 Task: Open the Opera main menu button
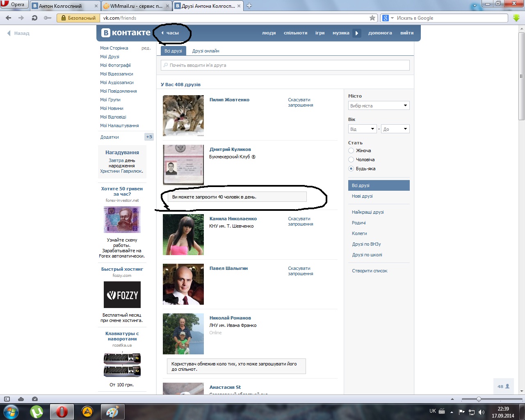click(14, 5)
